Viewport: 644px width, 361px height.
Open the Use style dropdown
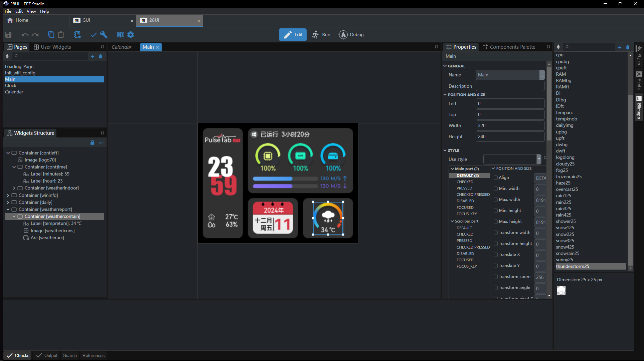(538, 159)
